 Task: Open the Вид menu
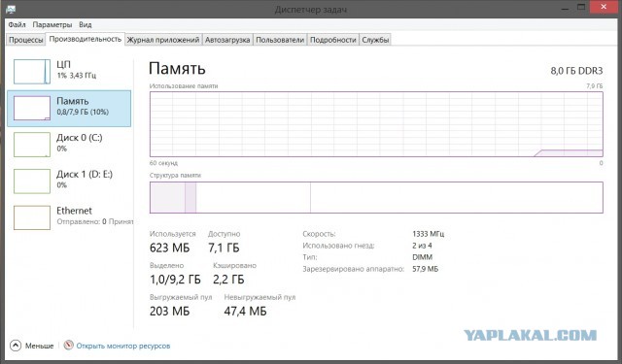[86, 24]
